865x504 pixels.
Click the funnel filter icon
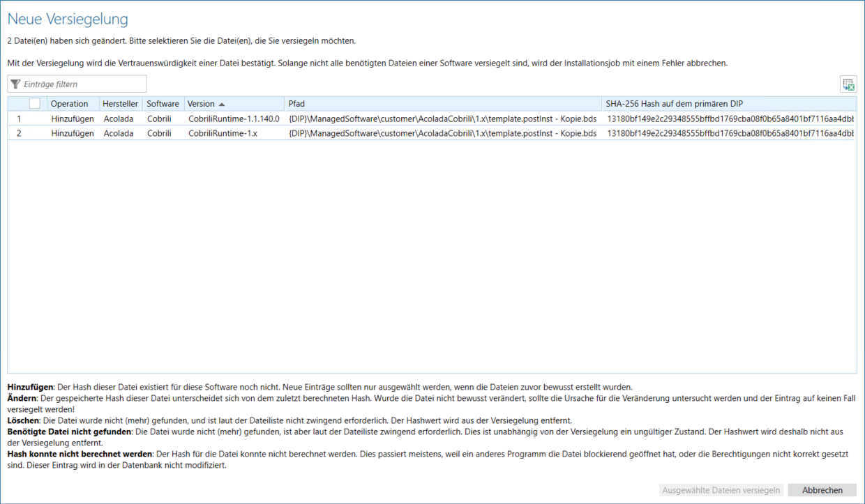click(x=15, y=84)
